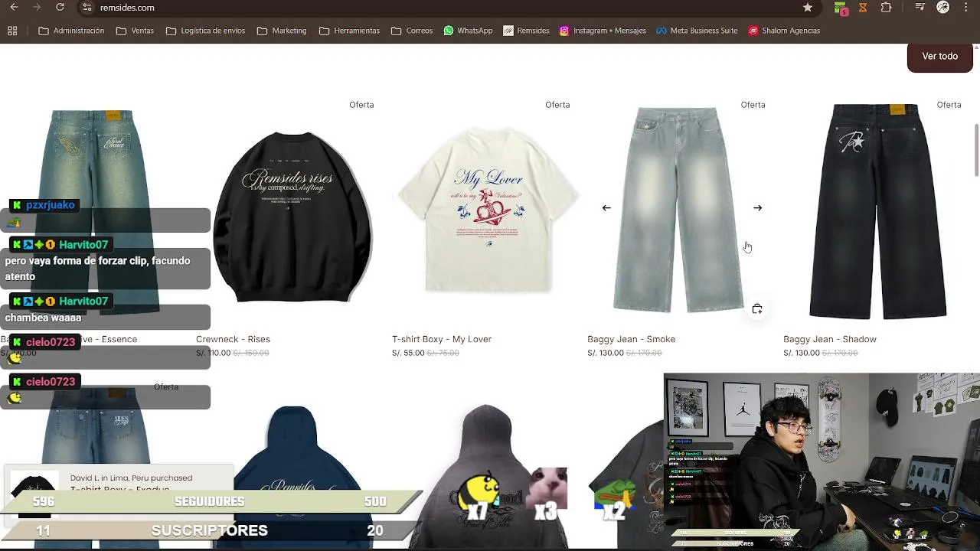Open the T-shirt Boxy My Lover image
Viewport: 980px width, 551px height.
click(x=488, y=210)
